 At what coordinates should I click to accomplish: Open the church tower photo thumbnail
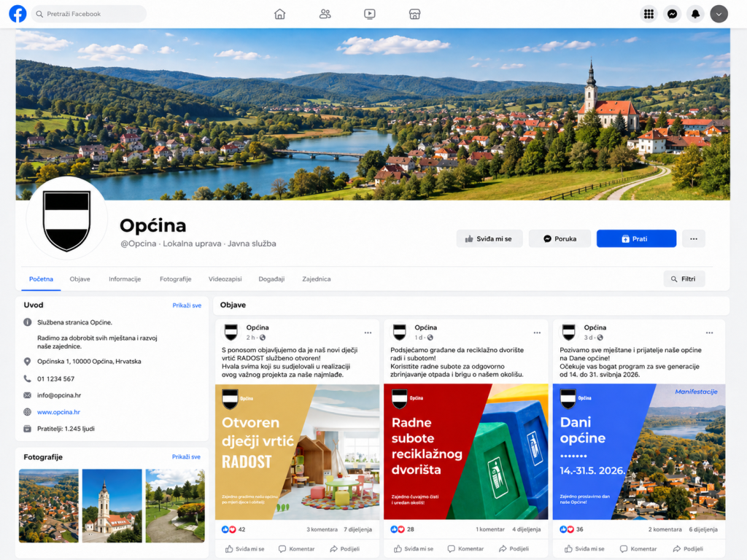click(112, 506)
